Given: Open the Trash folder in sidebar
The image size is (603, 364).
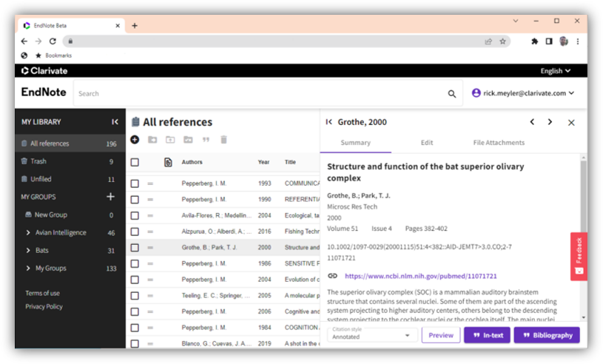Looking at the screenshot, I should pos(70,161).
